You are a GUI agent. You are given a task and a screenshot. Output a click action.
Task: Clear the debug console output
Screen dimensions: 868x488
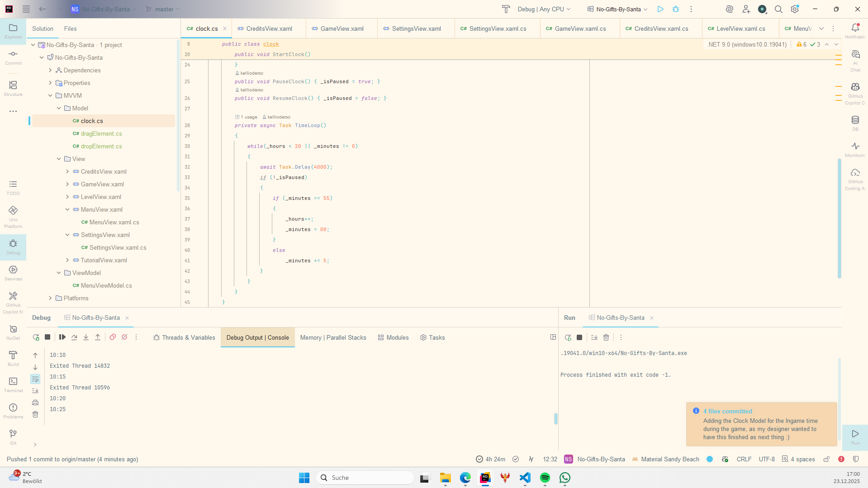(35, 414)
